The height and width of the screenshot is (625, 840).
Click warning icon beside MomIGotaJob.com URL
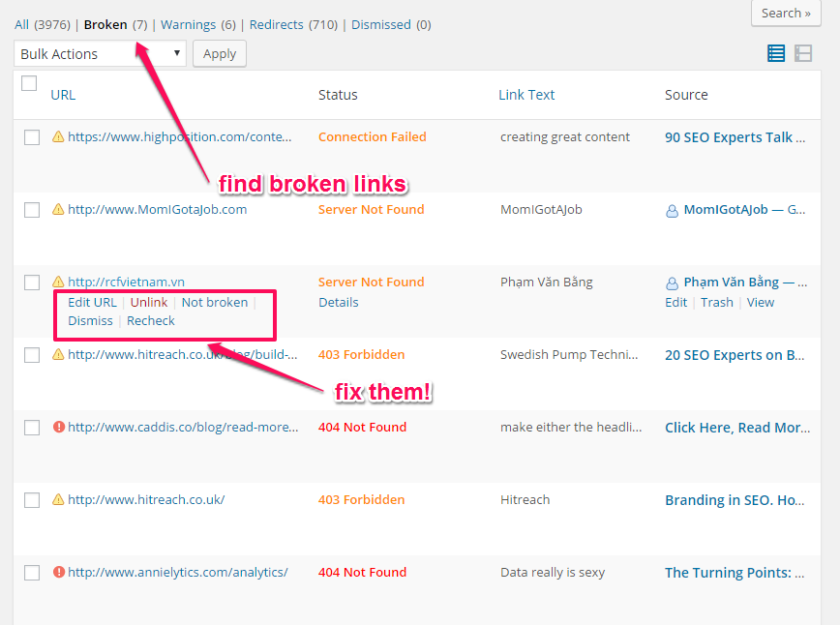tap(58, 209)
